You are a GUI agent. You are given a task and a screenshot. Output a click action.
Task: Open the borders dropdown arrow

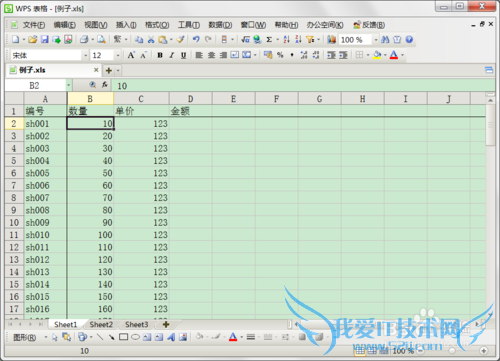click(368, 55)
